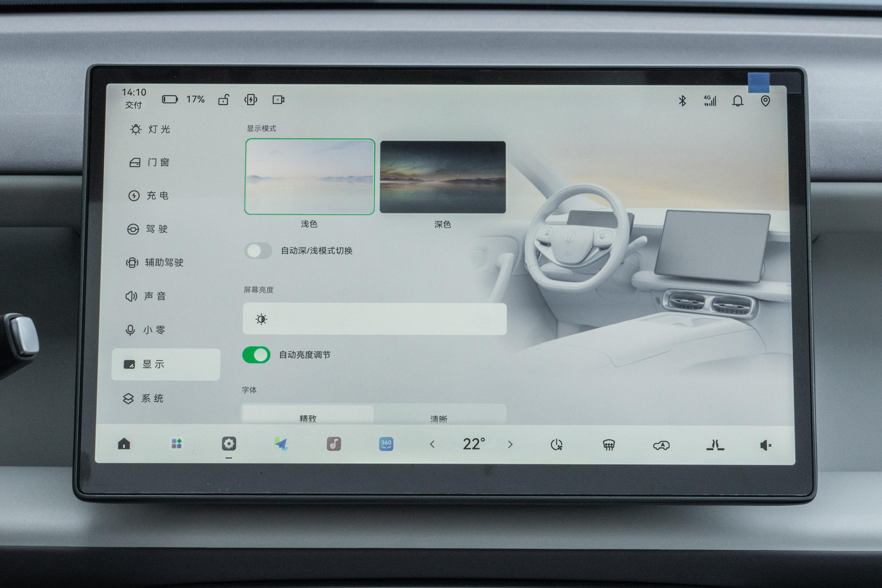Tap the home icon in bottom dock
The image size is (882, 588).
point(124,444)
